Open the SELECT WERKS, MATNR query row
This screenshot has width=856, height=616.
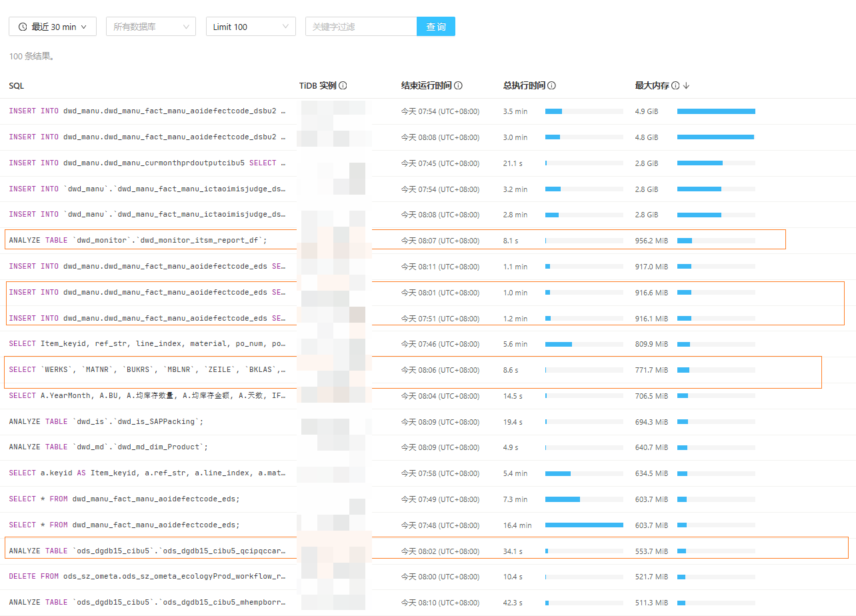428,370
